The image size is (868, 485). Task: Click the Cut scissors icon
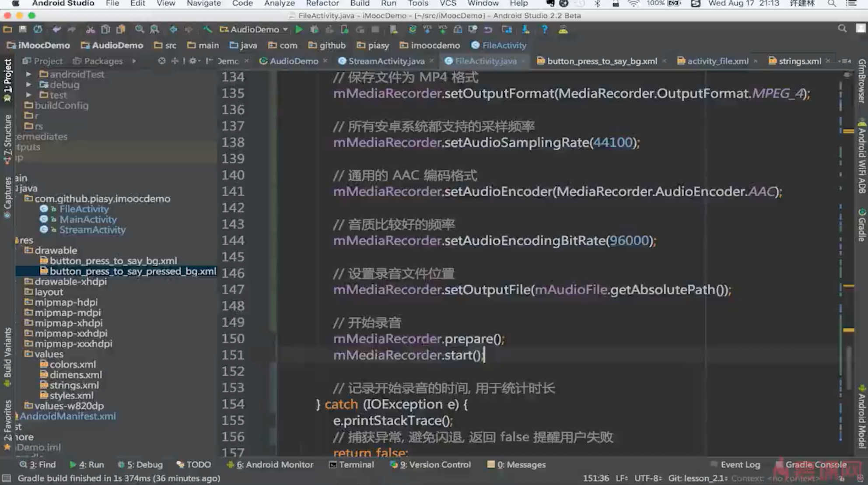coord(90,29)
